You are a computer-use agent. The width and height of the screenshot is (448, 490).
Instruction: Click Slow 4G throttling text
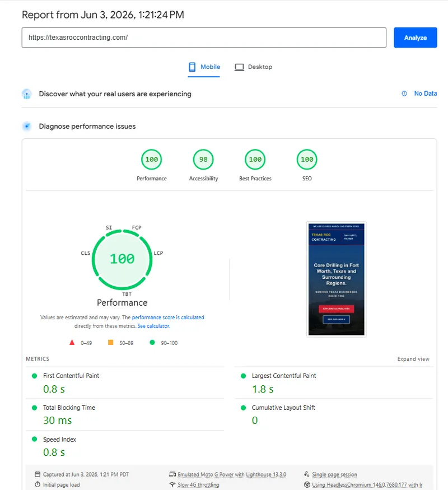point(198,485)
